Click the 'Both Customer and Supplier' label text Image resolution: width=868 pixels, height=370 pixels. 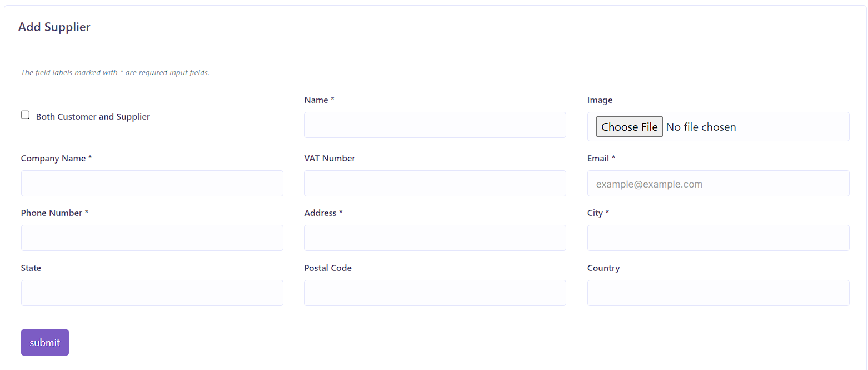pos(93,117)
